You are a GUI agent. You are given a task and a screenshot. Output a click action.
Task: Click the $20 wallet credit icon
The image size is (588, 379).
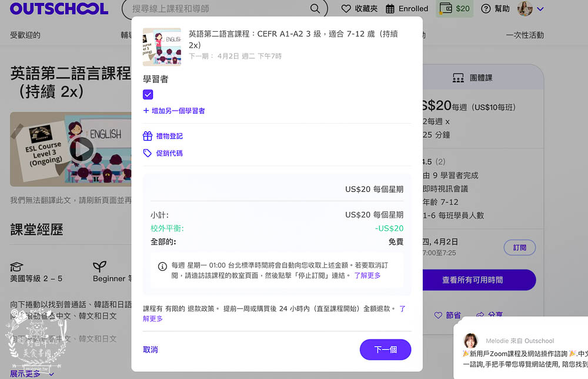446,8
